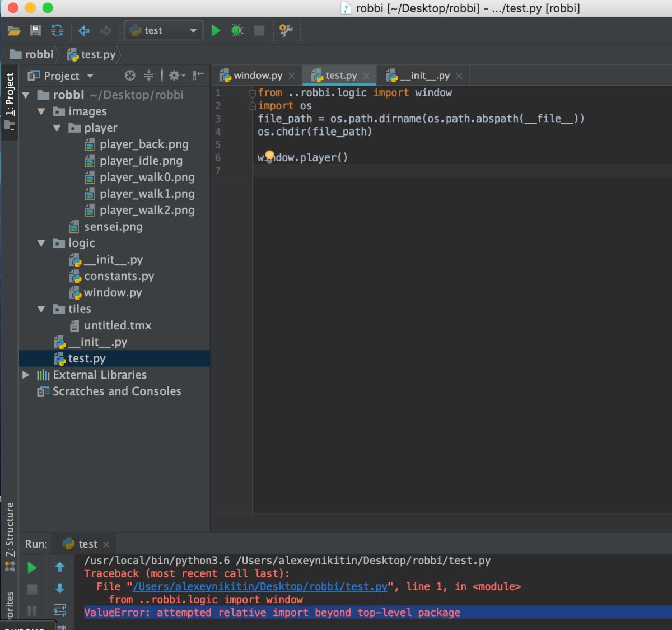Toggle the '1: Project' side tool tab
The image size is (672, 630).
pos(10,95)
